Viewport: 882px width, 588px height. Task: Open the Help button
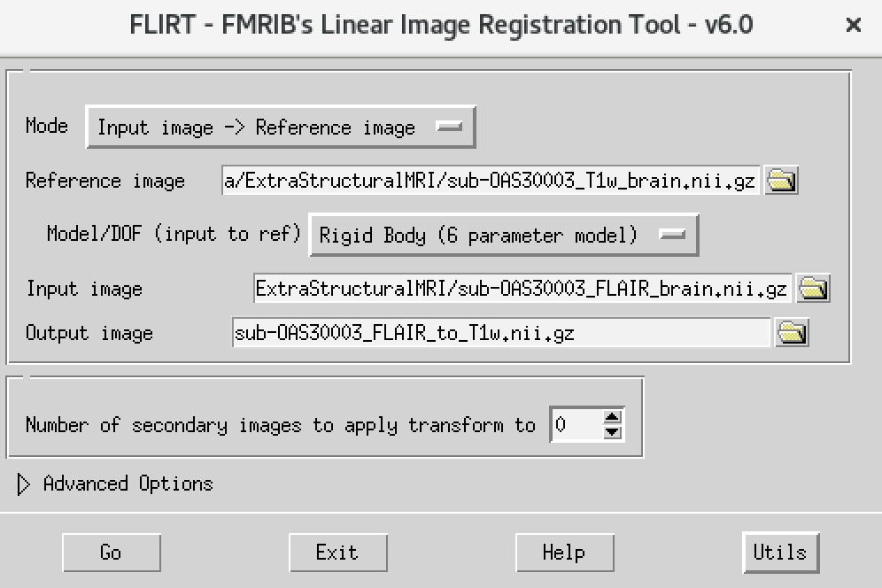[x=565, y=553]
